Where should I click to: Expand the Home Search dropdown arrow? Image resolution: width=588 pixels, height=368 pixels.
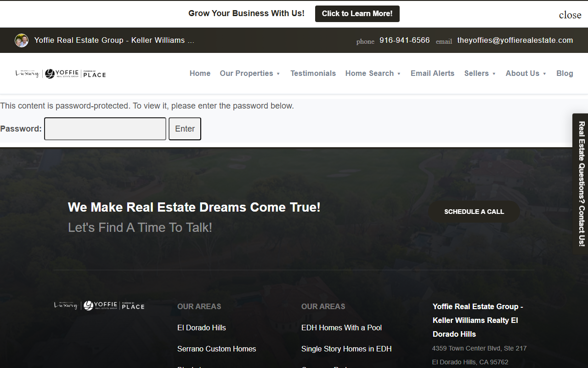(399, 74)
